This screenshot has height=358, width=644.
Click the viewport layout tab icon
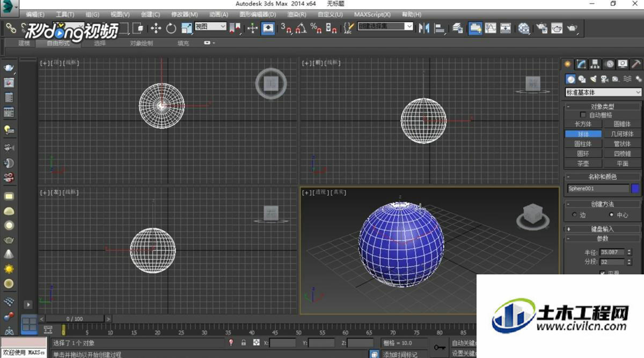(28, 324)
